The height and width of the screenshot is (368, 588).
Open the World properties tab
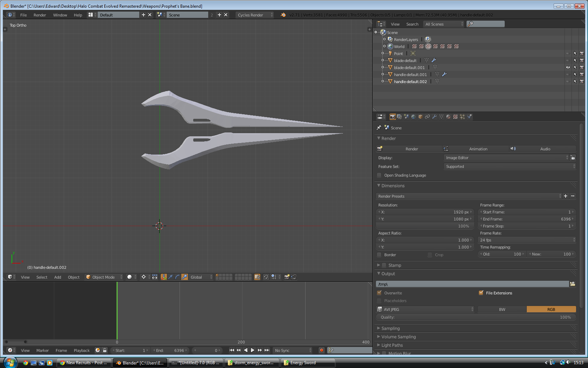(413, 117)
